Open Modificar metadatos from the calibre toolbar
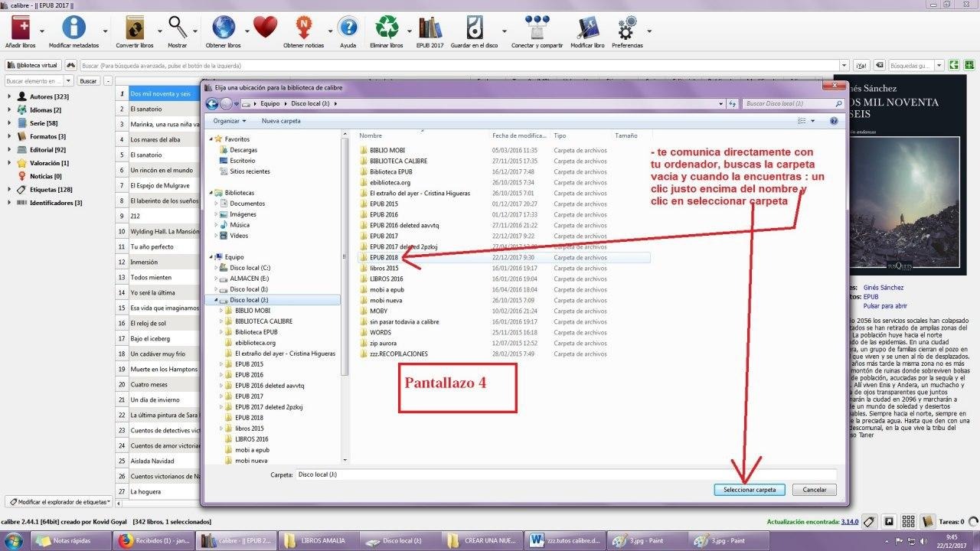980x551 pixels. 73,28
